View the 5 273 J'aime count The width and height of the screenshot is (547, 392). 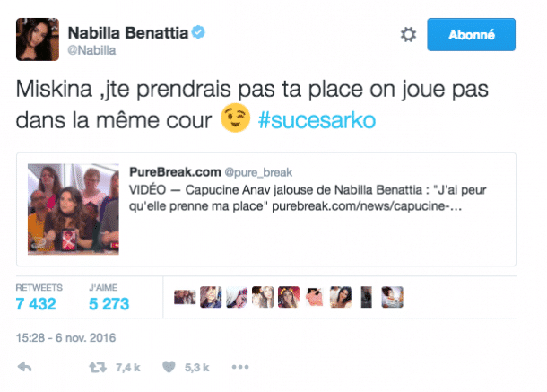[x=109, y=303]
